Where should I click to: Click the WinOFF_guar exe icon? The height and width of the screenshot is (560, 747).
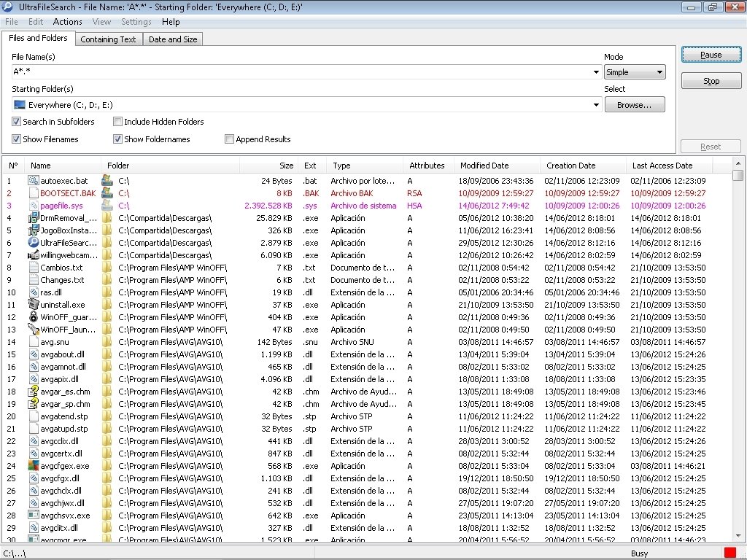click(34, 316)
